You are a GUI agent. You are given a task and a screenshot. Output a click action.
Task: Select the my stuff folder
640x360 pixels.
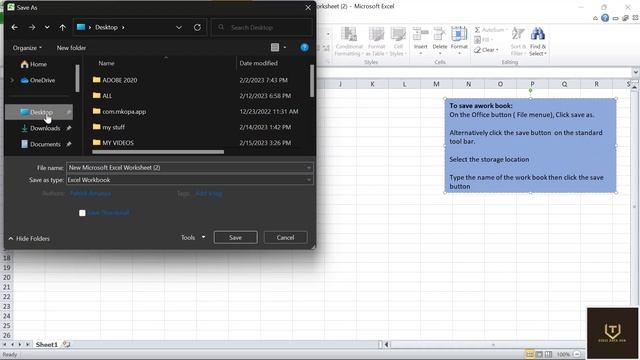[x=109, y=127]
